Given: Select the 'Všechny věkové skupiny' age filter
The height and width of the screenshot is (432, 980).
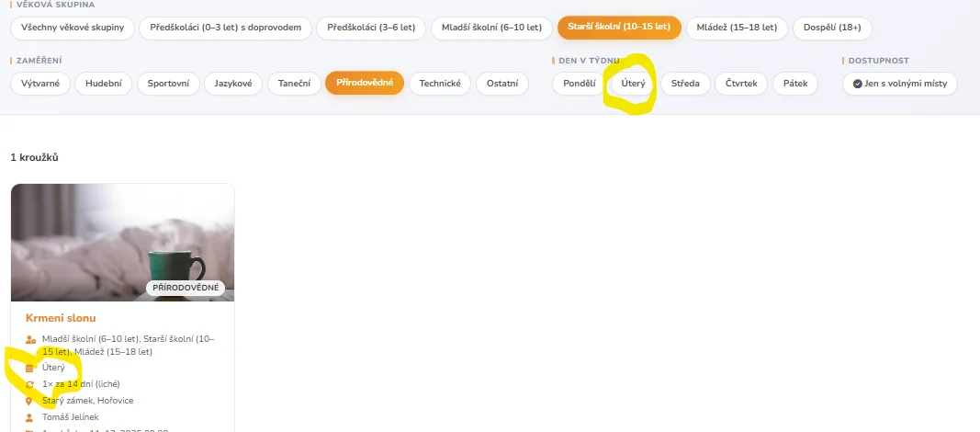Looking at the screenshot, I should pyautogui.click(x=73, y=28).
